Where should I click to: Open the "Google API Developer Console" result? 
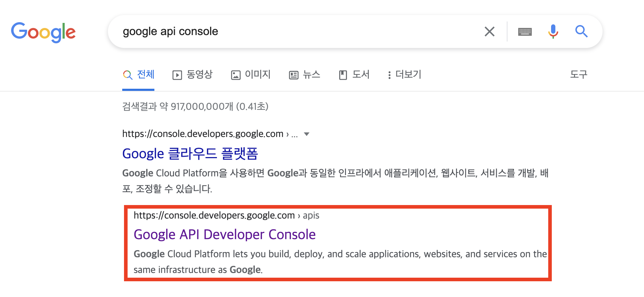(224, 235)
